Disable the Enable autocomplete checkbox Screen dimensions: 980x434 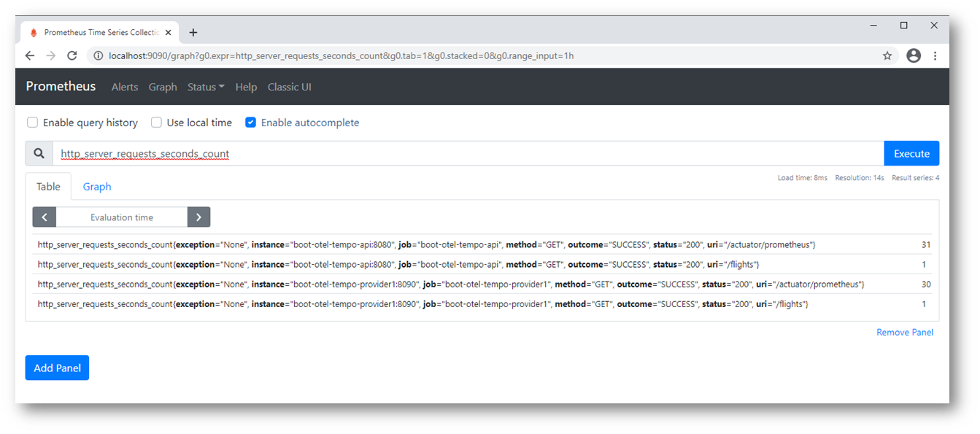[x=250, y=123]
